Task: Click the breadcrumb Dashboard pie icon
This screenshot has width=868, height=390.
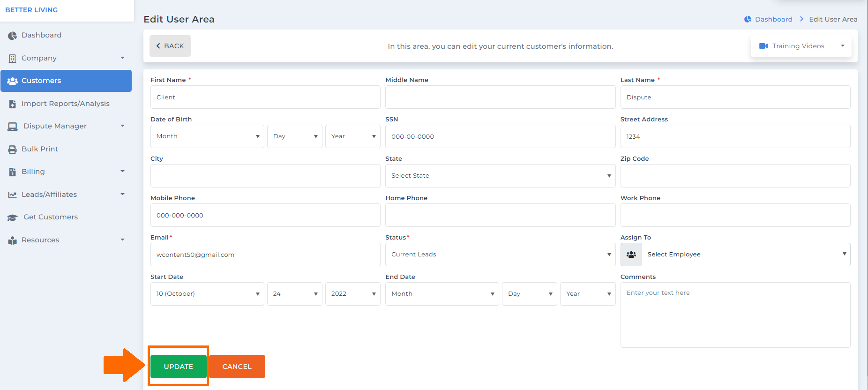Action: pos(748,19)
